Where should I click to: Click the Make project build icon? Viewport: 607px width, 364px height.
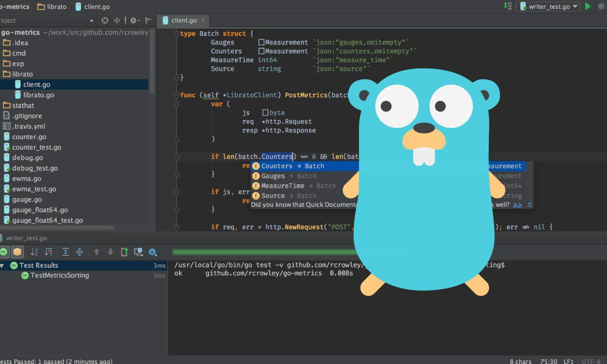pos(507,6)
